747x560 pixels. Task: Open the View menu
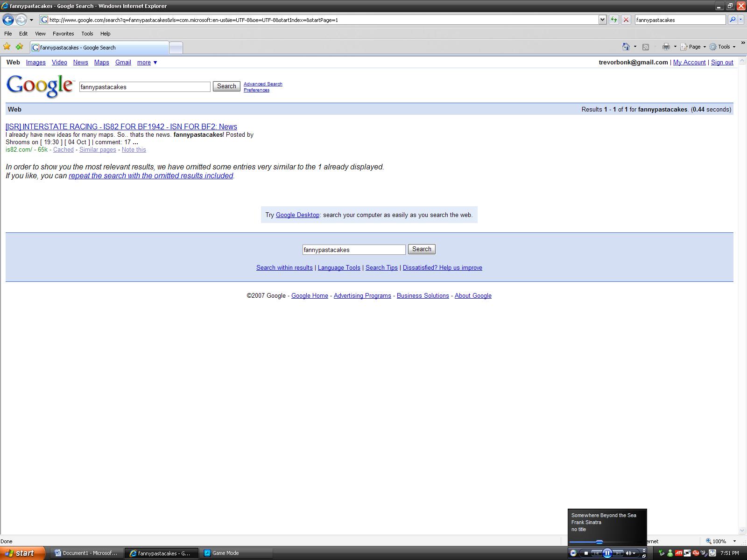40,34
